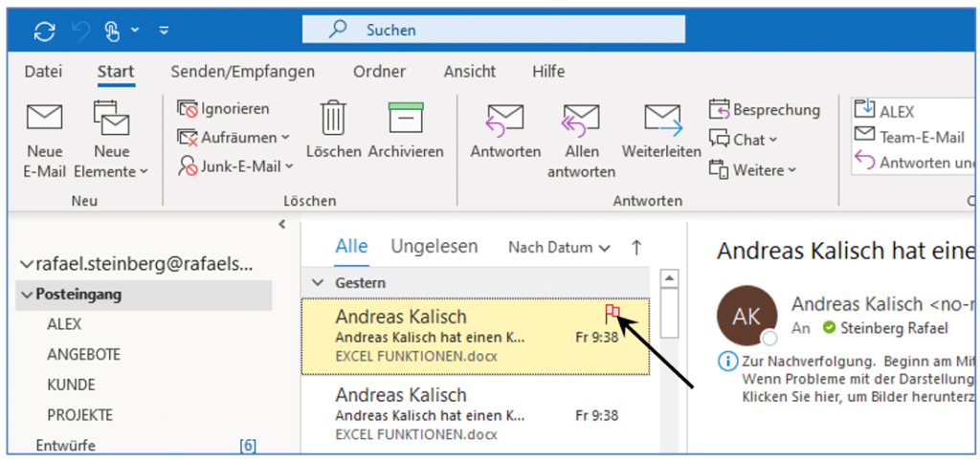Toggle touch/mouse mode icon

[x=112, y=31]
